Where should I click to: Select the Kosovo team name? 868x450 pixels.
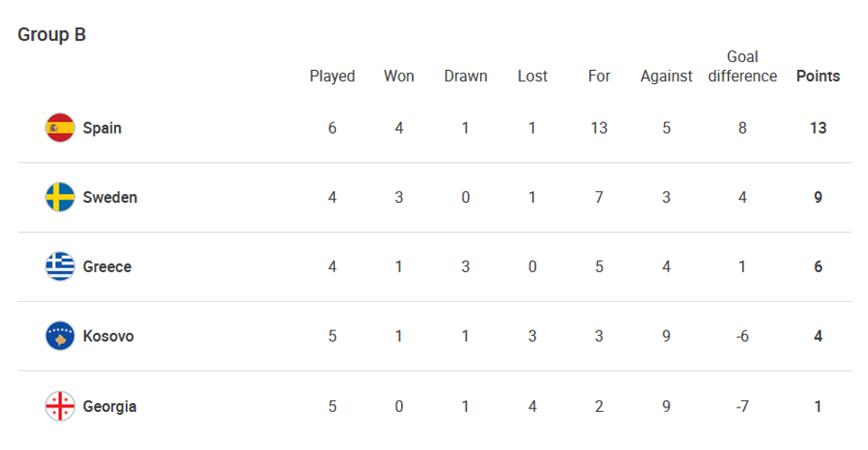108,337
